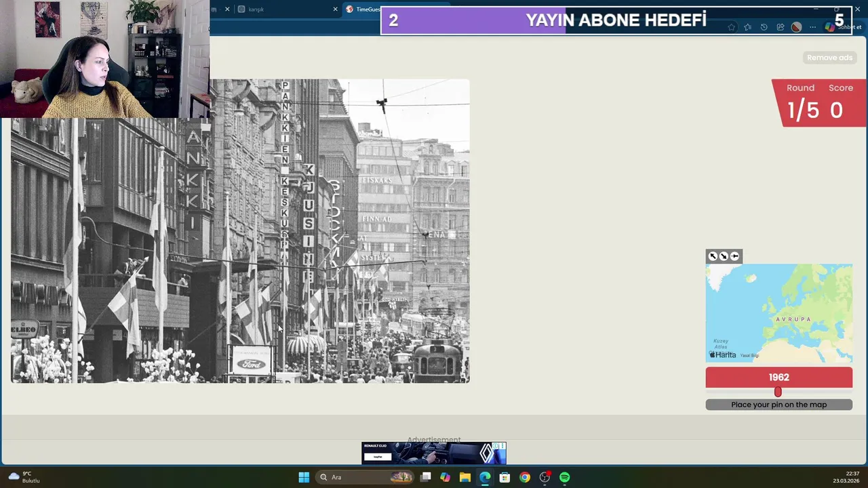Open browser history icon
868x488 pixels.
click(x=764, y=27)
